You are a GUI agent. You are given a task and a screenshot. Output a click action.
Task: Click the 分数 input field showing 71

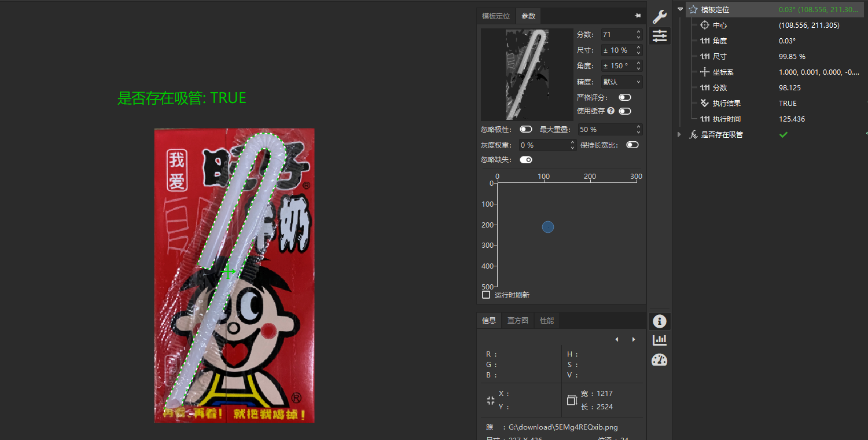[x=617, y=34]
